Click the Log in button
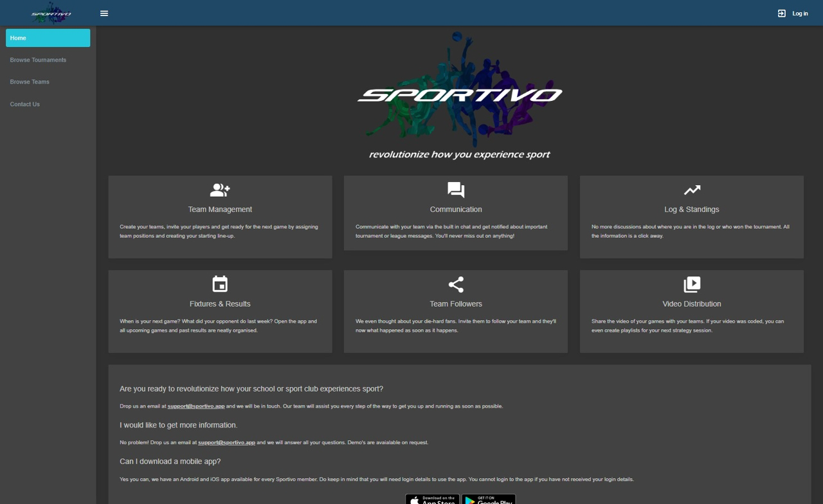823x504 pixels. 793,14
